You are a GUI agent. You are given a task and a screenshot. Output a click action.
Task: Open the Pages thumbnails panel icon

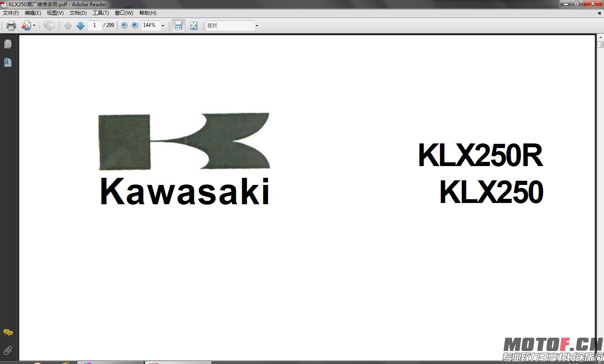[8, 44]
